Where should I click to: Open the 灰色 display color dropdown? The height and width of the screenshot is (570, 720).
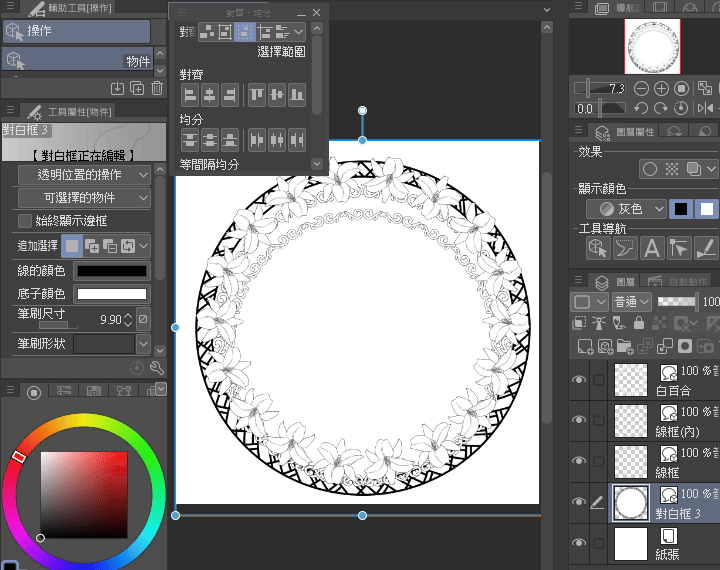[626, 209]
